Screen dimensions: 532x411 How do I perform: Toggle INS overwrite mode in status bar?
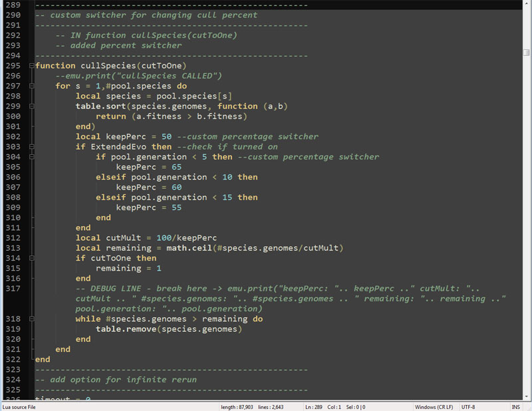(515, 406)
